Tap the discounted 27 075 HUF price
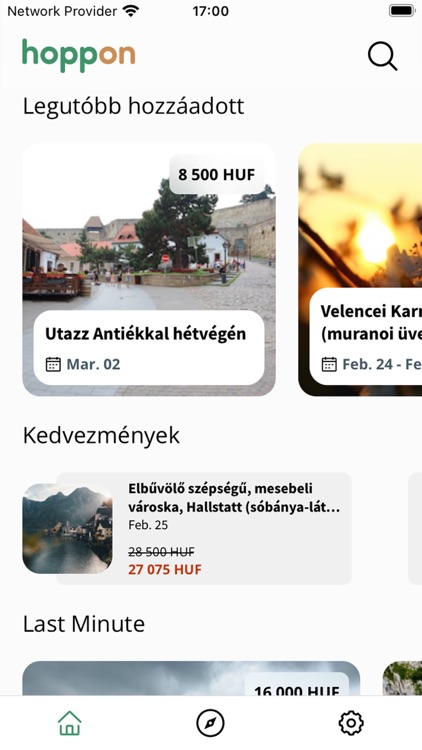422x750 pixels. coord(165,570)
